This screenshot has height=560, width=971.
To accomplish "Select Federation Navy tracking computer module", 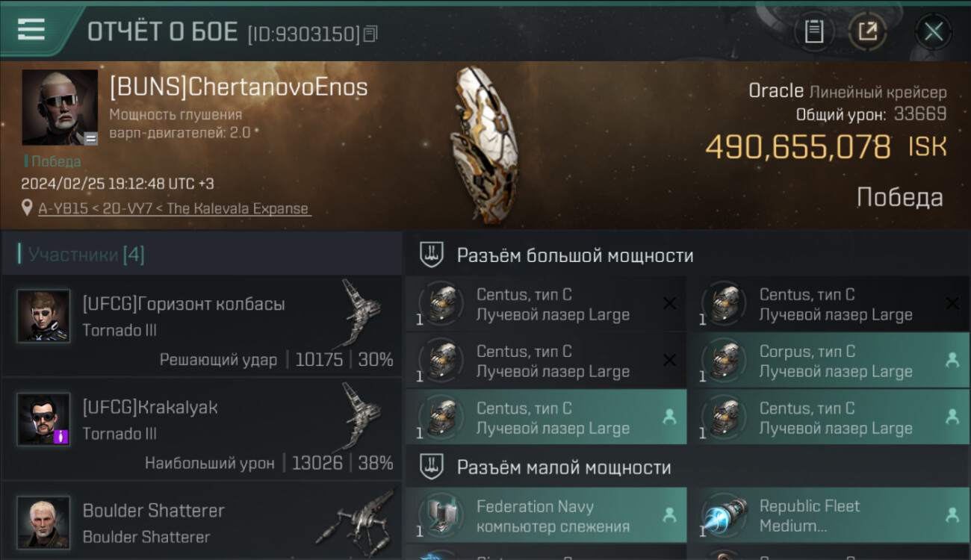I will [546, 515].
